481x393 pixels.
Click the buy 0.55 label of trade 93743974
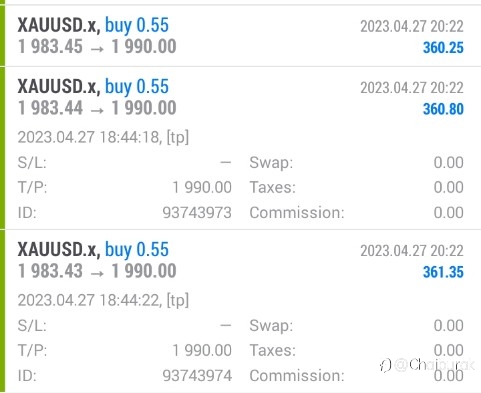point(137,250)
